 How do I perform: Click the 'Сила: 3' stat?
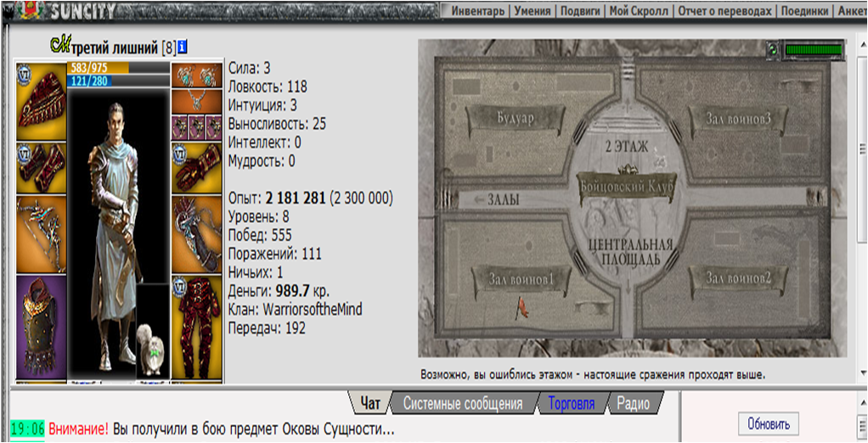[x=250, y=68]
